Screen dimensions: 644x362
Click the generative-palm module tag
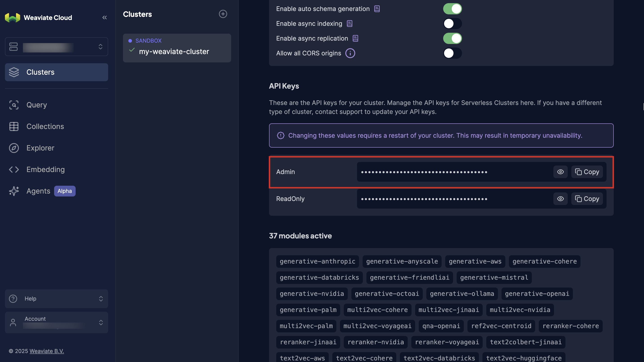point(308,310)
